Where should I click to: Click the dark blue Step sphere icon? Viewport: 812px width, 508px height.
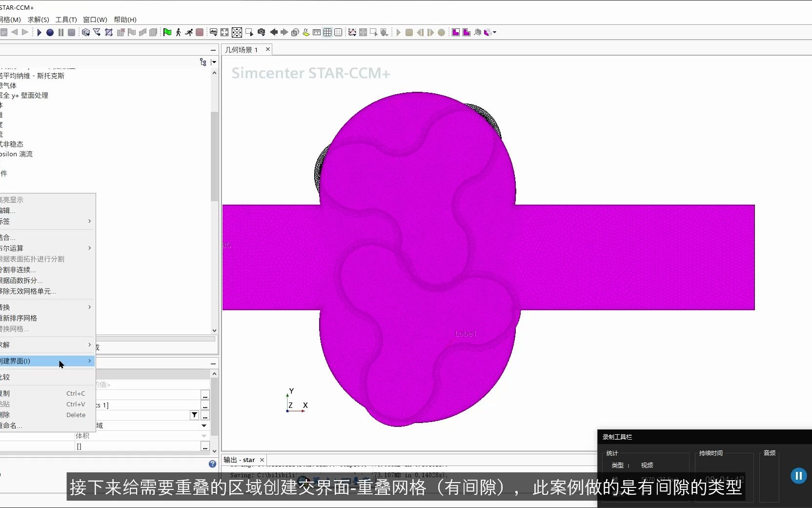[x=50, y=32]
